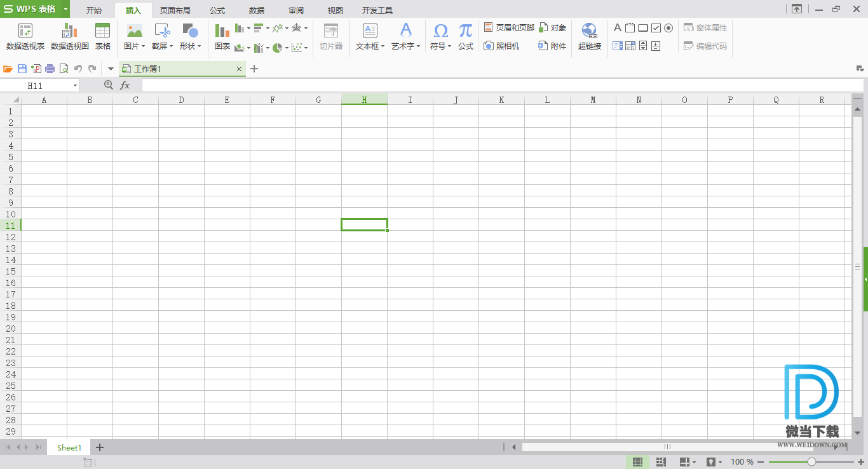Insert 页眉和页脚 header and footer
Image resolution: width=868 pixels, height=469 pixels.
tap(509, 27)
